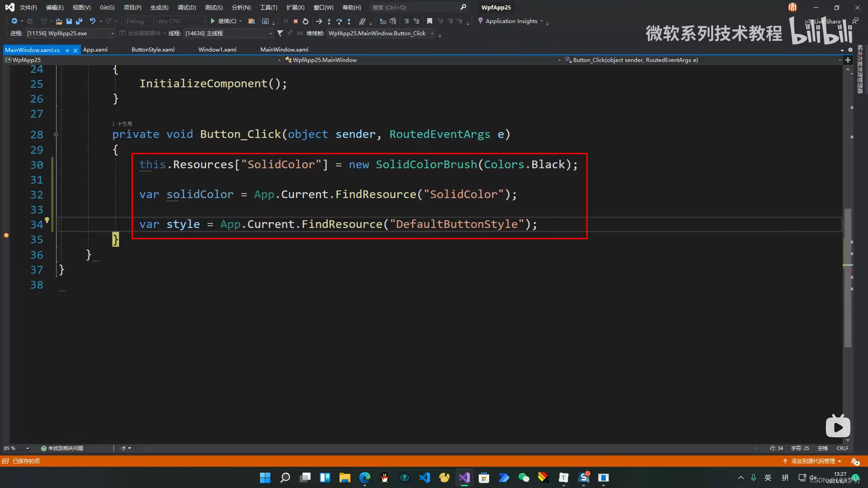Open the process dropdown WpfApp25.exe

[71, 33]
